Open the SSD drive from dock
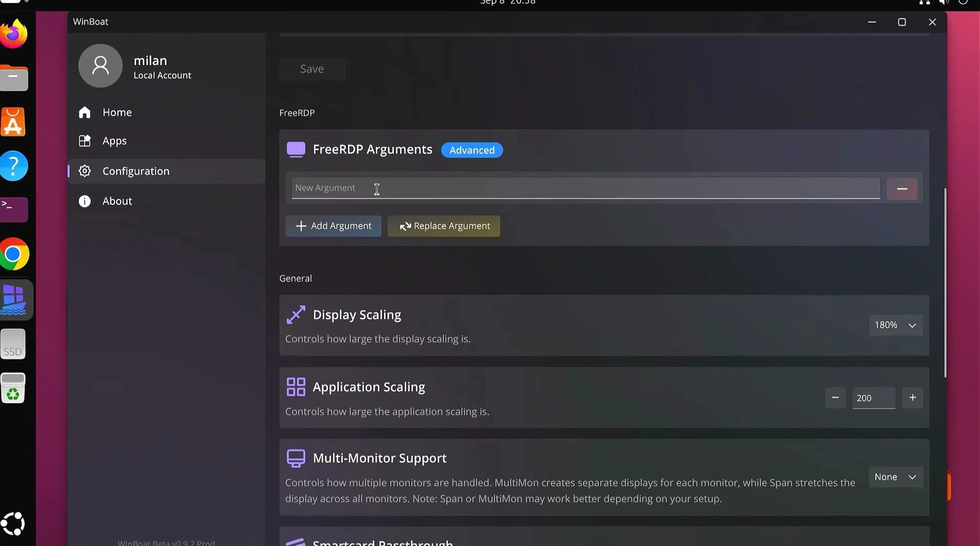Screen dimensions: 980x546 pos(13,344)
